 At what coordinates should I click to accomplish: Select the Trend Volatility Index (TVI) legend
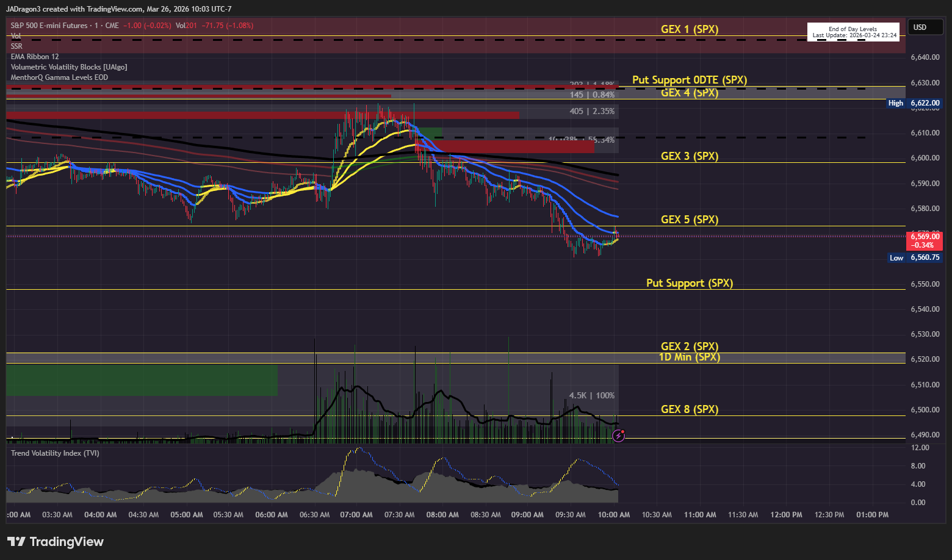click(55, 453)
